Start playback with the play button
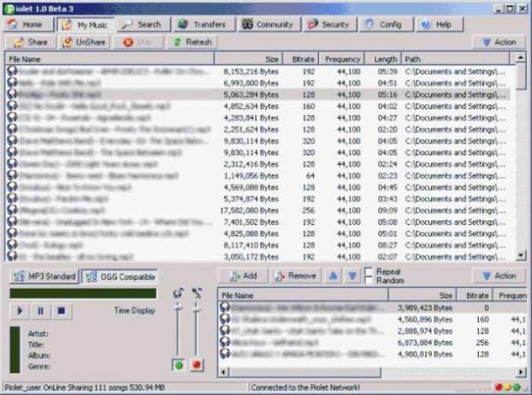 pos(20,311)
